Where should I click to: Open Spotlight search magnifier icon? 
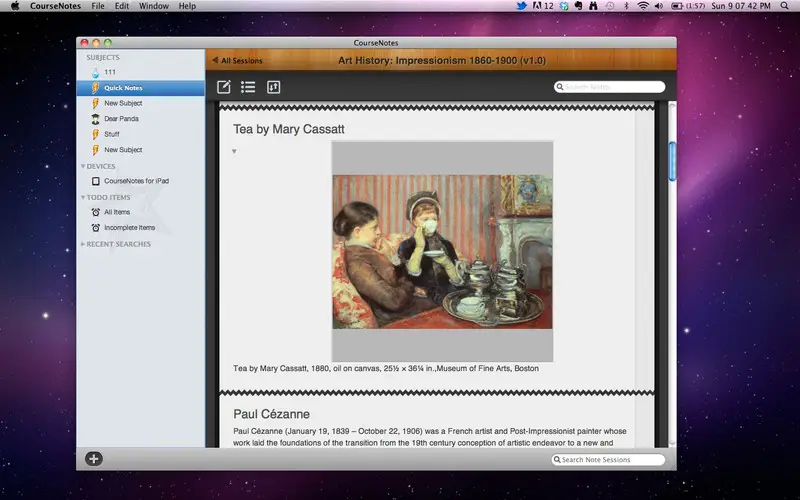tap(784, 6)
